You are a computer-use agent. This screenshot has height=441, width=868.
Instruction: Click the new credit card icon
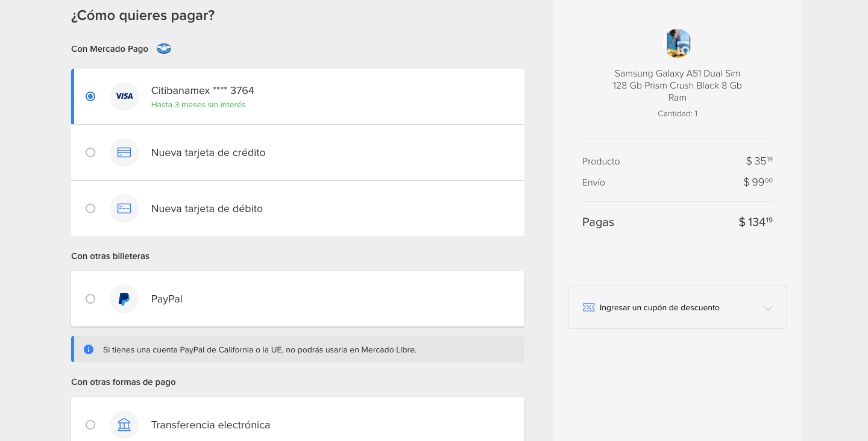124,152
